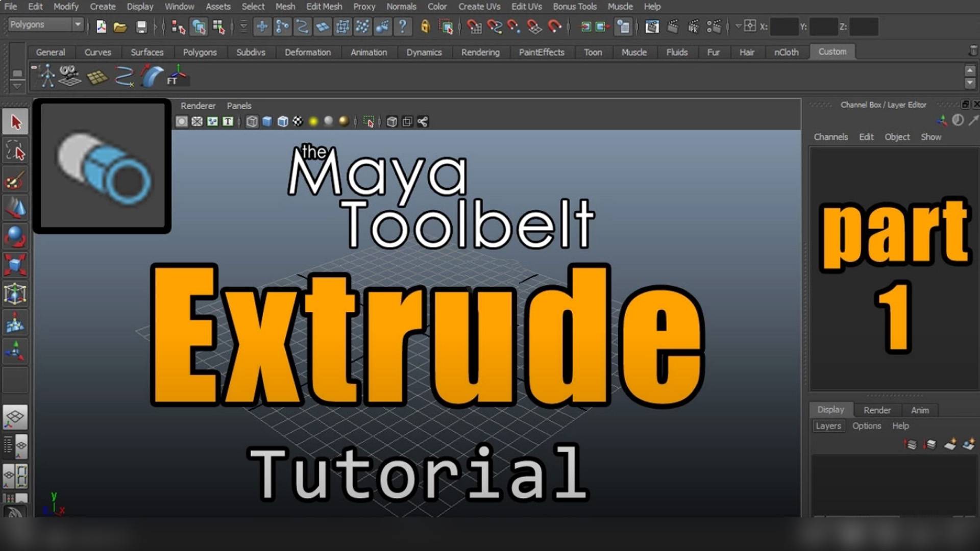
Task: Pick the Move tool with cone icon
Action: point(15,208)
